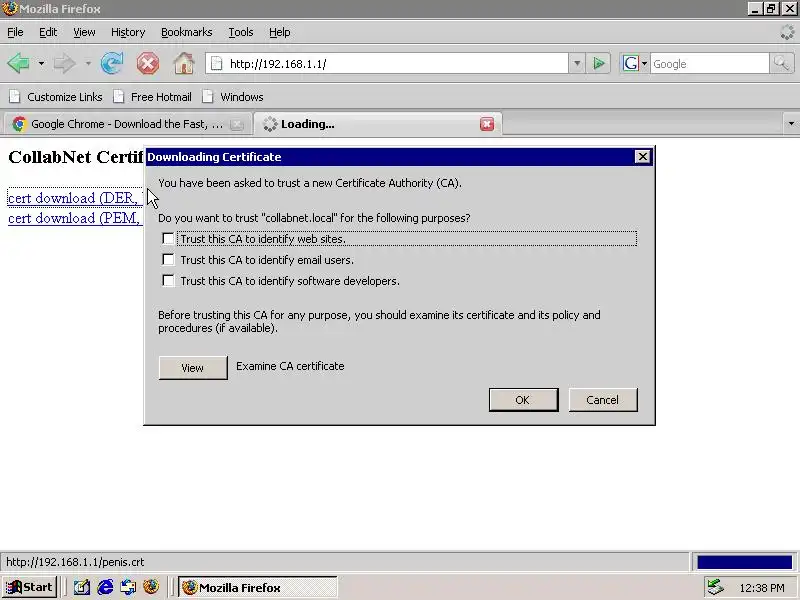Click the Google search engine icon
Screen dimensions: 800x600
click(x=631, y=64)
